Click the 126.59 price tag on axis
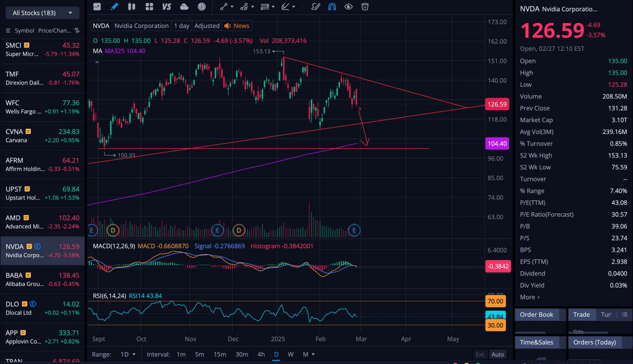The width and height of the screenshot is (633, 364). 497,105
